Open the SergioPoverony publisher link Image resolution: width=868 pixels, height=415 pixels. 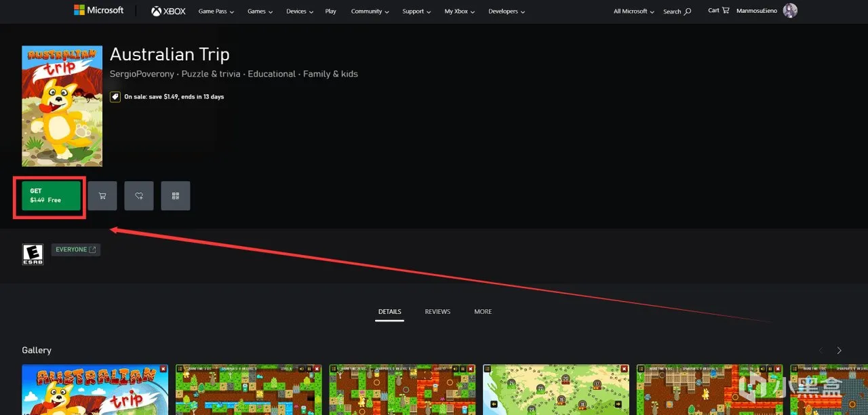tap(142, 74)
